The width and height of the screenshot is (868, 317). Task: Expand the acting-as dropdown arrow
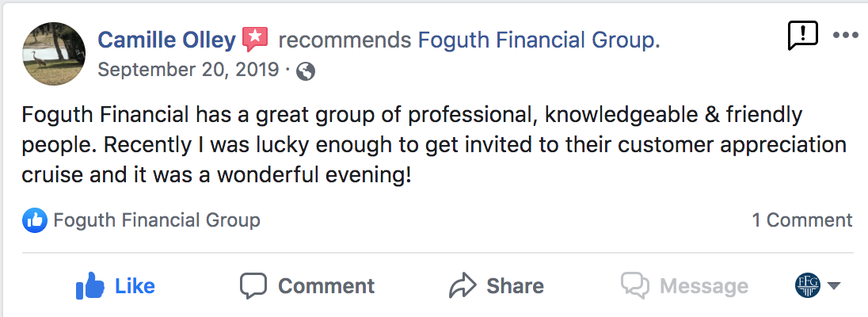[x=833, y=286]
